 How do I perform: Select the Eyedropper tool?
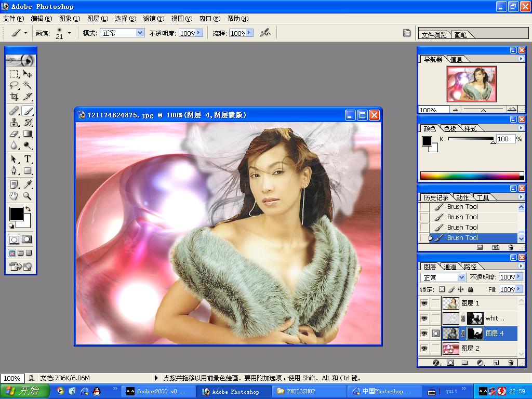27,184
